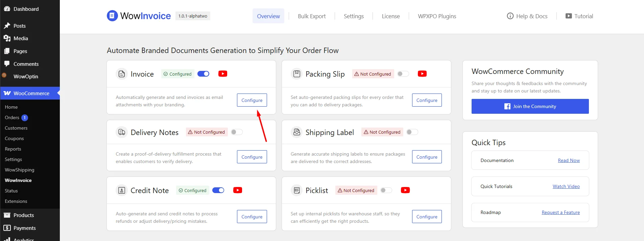The image size is (644, 241).
Task: Click the Tutorial play icon
Action: (x=569, y=16)
